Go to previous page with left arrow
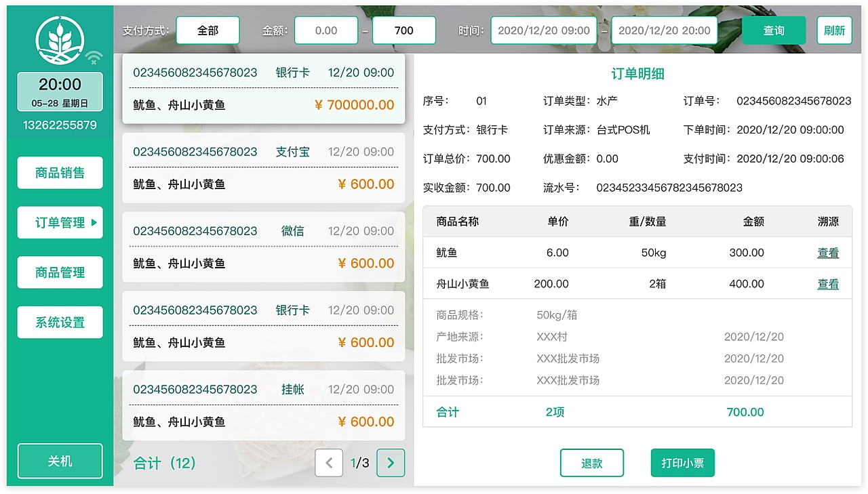This screenshot has height=494, width=868. 329,463
